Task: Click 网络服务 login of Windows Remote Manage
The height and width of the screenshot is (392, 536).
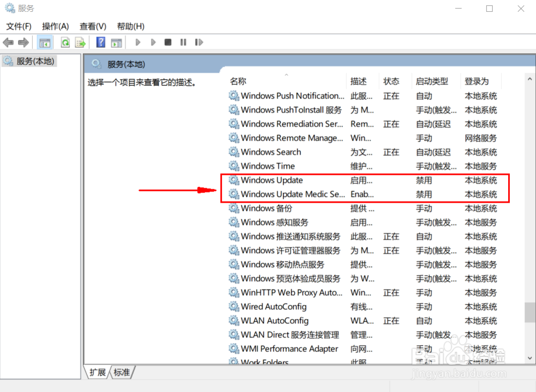Action: point(481,138)
